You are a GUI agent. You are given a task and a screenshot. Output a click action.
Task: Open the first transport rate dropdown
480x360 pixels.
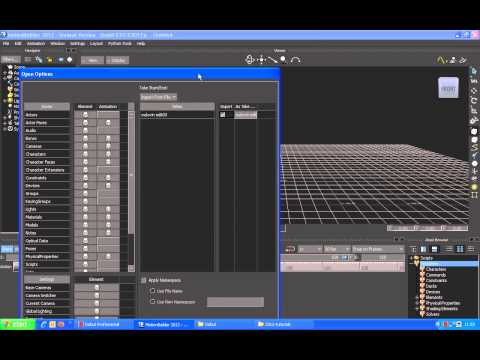tap(310, 249)
